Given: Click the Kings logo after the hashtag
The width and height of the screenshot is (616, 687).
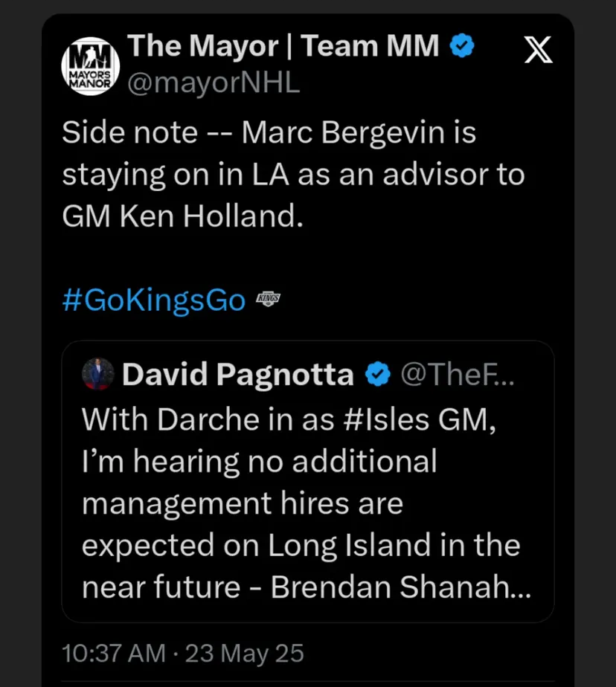Looking at the screenshot, I should pyautogui.click(x=268, y=299).
